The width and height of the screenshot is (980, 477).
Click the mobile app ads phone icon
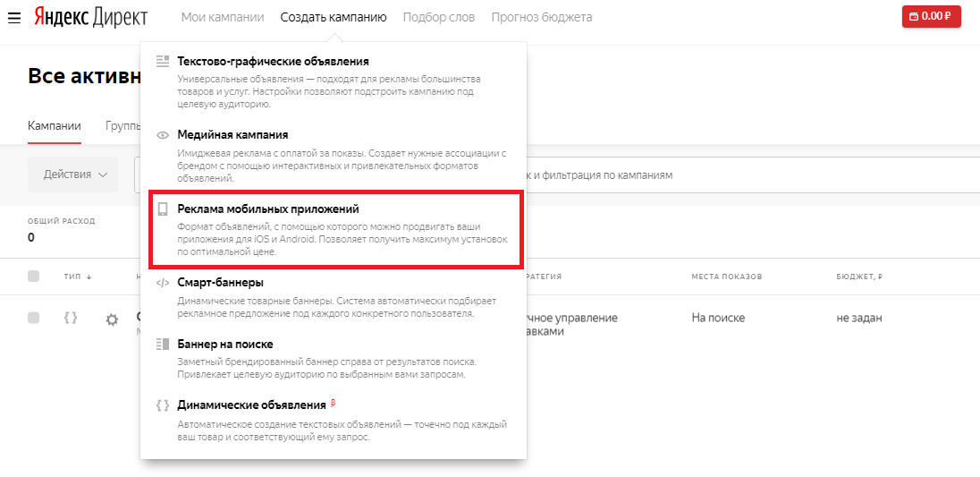click(x=163, y=209)
